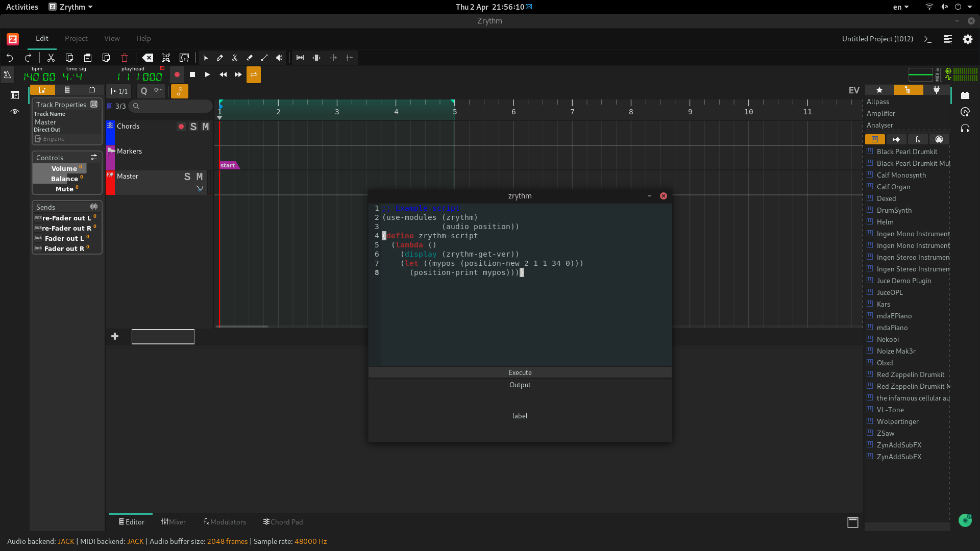This screenshot has height=551, width=980.
Task: Start playback with the play button
Action: point(207,74)
